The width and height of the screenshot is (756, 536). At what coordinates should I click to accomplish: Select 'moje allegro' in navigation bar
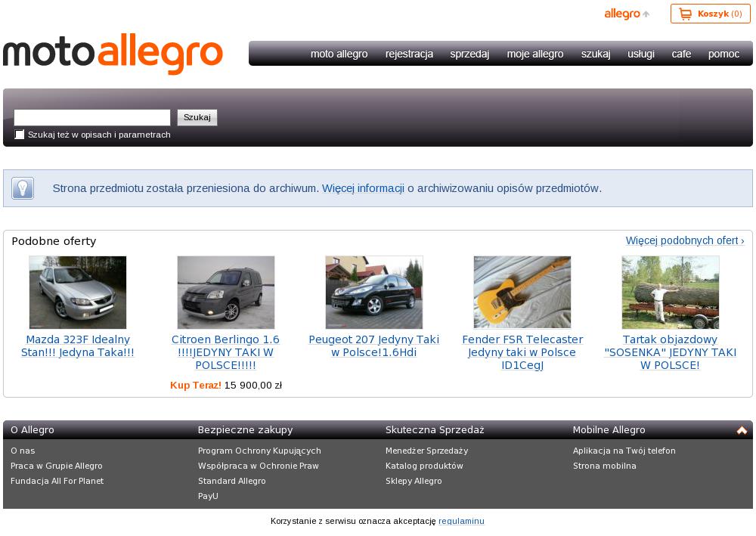[x=535, y=54]
